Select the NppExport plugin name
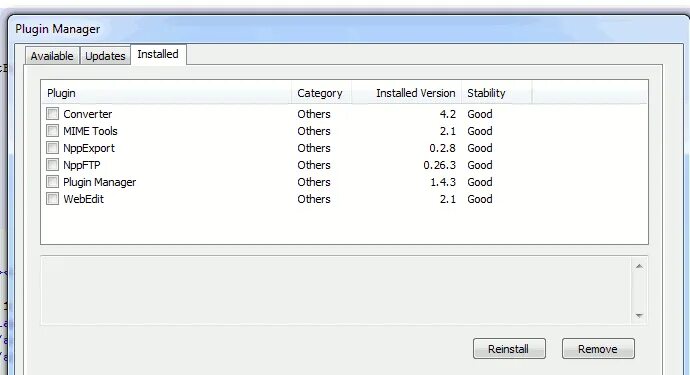 (89, 148)
